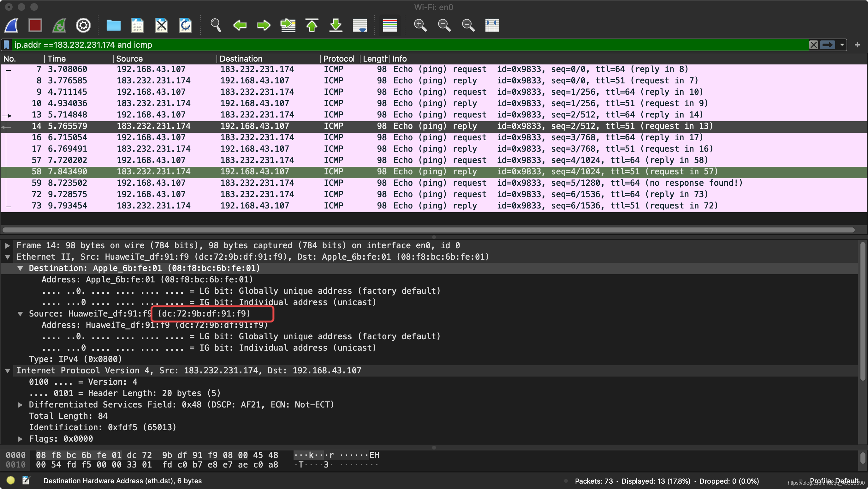Go to specified packet icon

(288, 25)
